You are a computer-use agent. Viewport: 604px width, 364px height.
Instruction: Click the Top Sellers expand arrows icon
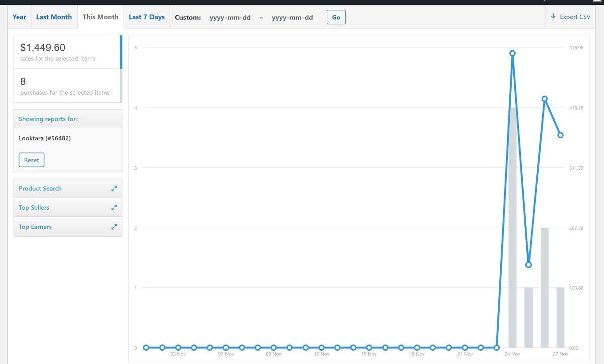pyautogui.click(x=114, y=207)
